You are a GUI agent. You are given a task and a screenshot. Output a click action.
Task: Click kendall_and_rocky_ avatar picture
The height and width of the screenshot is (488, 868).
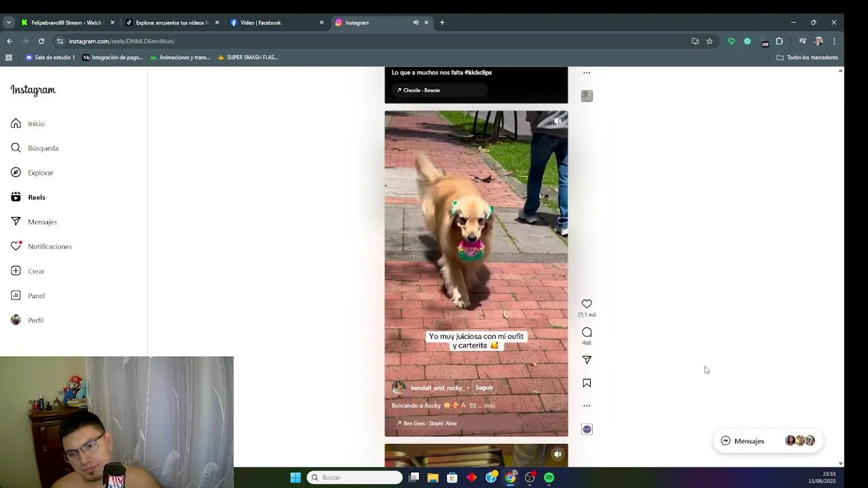pyautogui.click(x=399, y=388)
